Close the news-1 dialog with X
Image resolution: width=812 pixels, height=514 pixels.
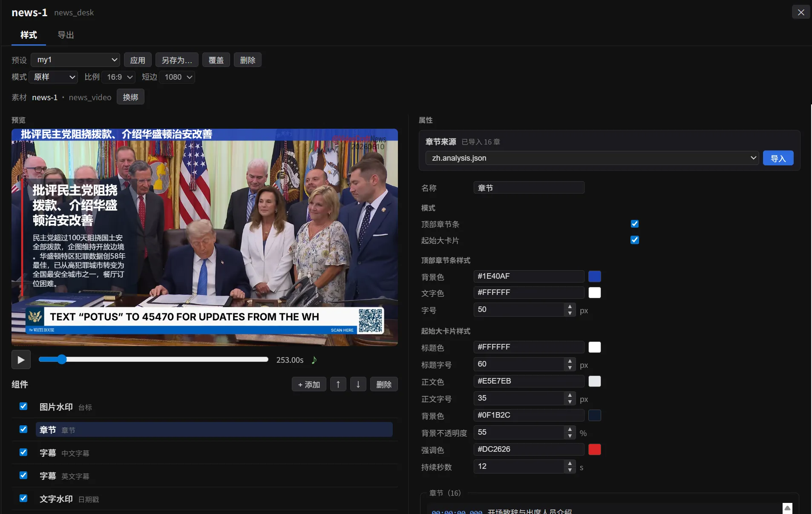point(801,12)
